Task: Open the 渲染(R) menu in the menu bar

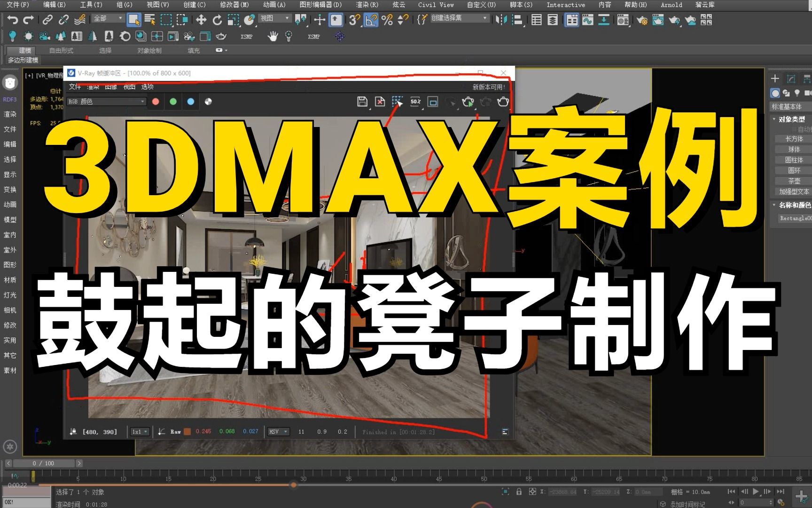Action: click(368, 5)
